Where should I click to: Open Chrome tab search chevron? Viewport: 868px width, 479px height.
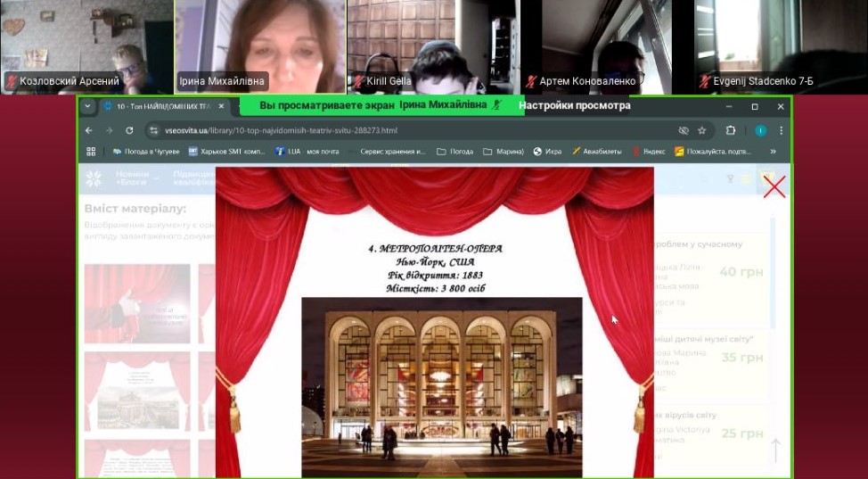[x=87, y=106]
